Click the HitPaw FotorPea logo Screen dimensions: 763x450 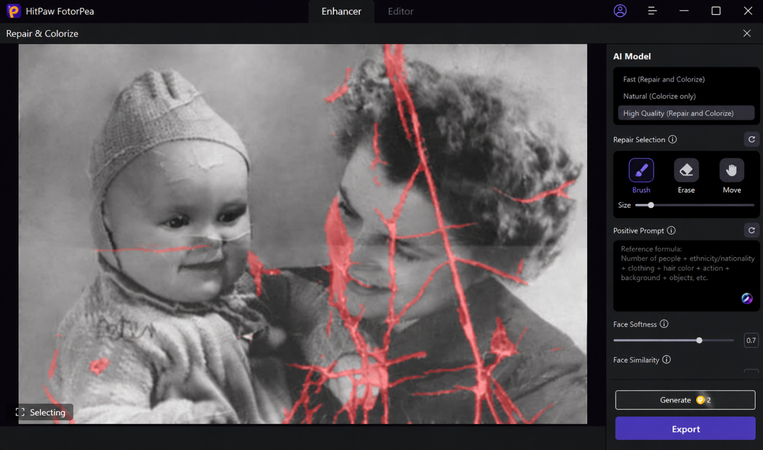coord(14,11)
